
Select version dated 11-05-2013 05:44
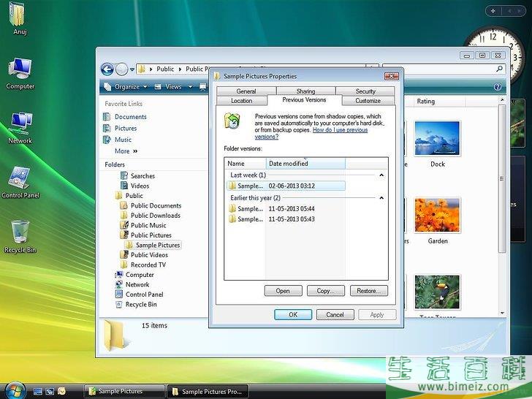click(286, 209)
